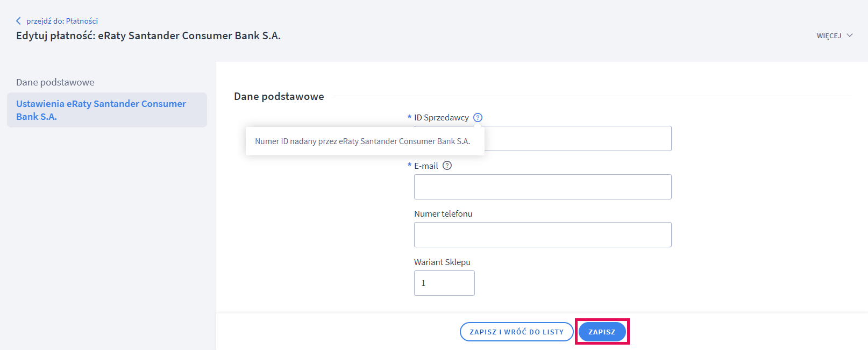Click 'ZAPISZ I WRÓĆ DO LISTY' button
The image size is (868, 350).
point(517,332)
